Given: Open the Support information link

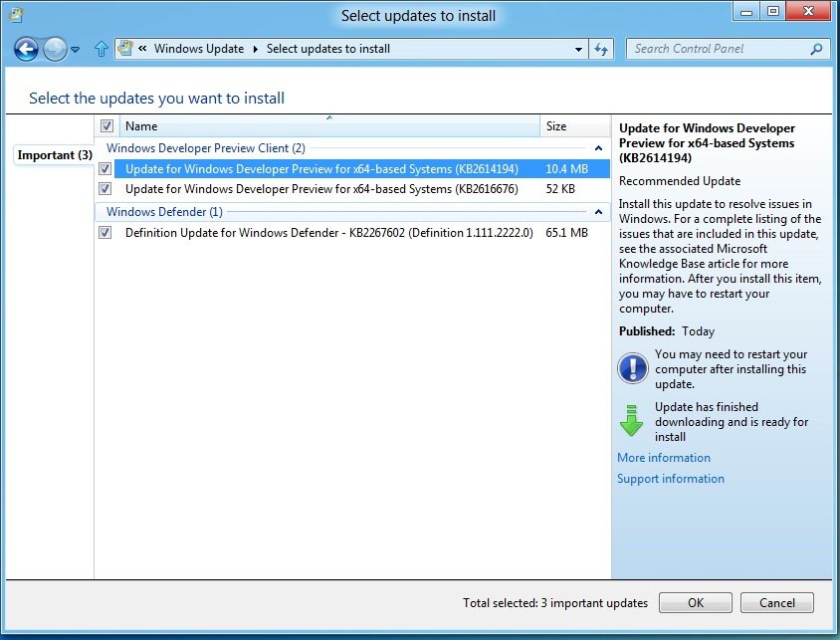Looking at the screenshot, I should (x=671, y=479).
